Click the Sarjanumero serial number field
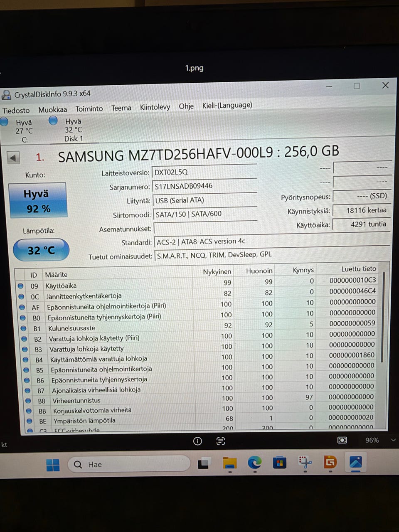The width and height of the screenshot is (399, 532). (x=205, y=186)
